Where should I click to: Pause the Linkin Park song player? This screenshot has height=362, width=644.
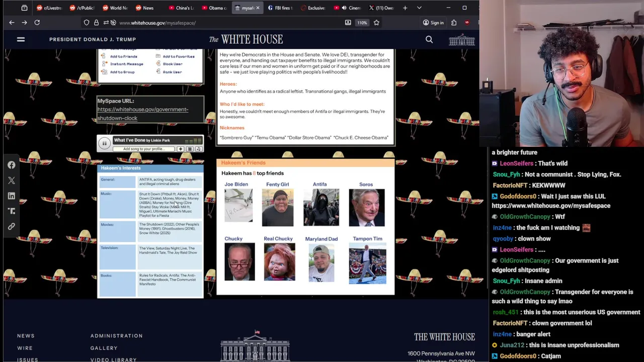104,143
